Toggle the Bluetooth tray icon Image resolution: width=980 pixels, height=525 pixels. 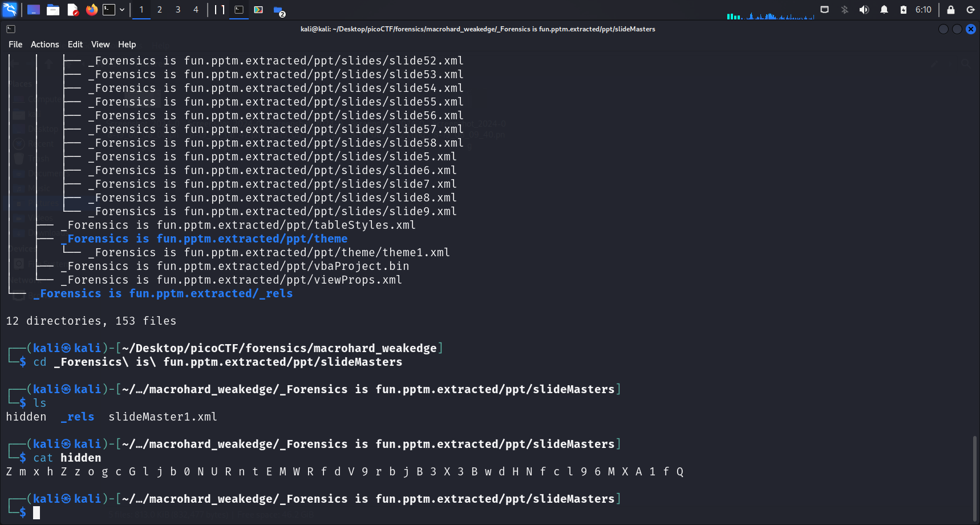pyautogui.click(x=845, y=10)
